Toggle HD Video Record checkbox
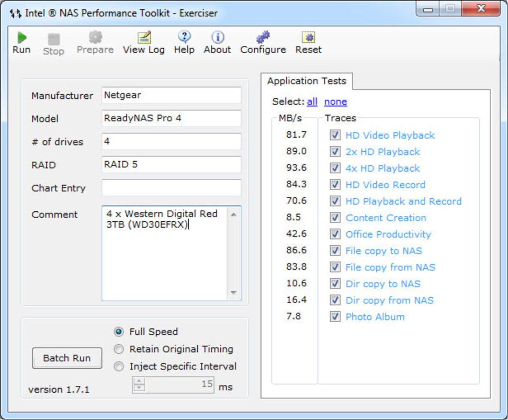Viewport: 508px width, 420px height. [x=335, y=184]
